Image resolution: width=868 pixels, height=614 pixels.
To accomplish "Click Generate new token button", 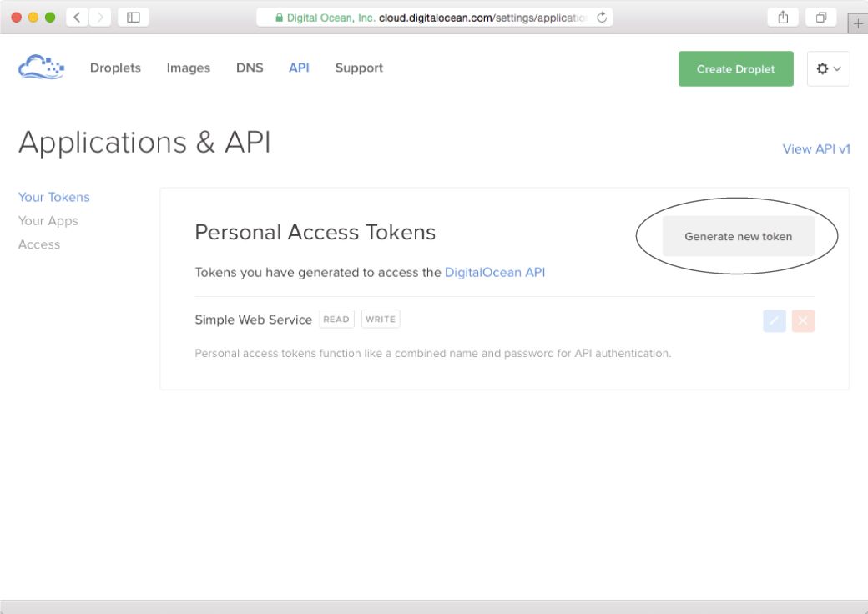I will (738, 236).
